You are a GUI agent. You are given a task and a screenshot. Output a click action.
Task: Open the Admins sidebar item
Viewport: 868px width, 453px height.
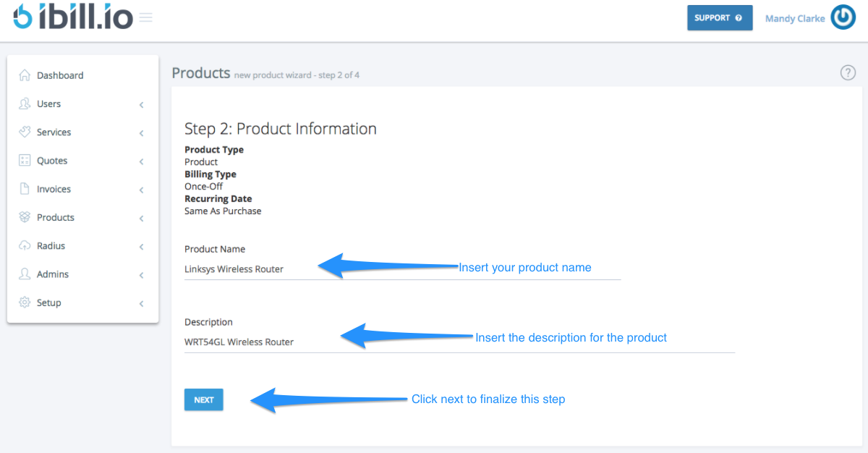(53, 274)
